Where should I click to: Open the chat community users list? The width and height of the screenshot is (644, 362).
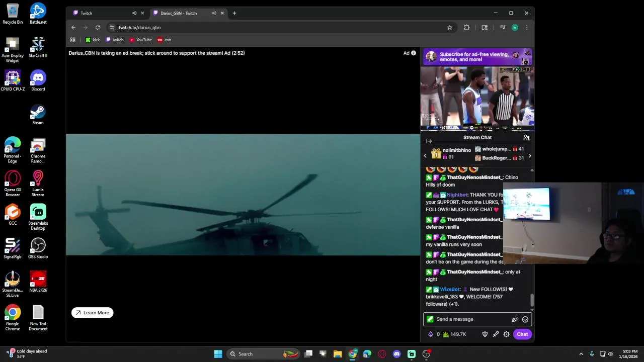(x=526, y=138)
